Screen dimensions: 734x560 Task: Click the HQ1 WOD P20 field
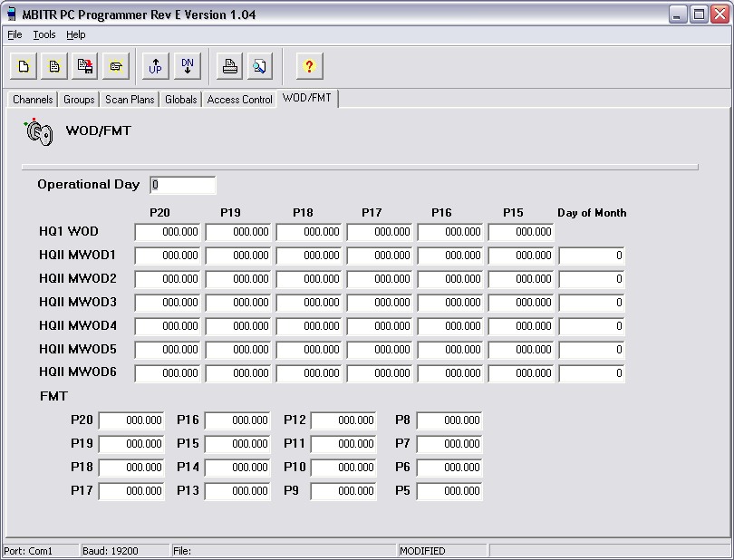168,232
